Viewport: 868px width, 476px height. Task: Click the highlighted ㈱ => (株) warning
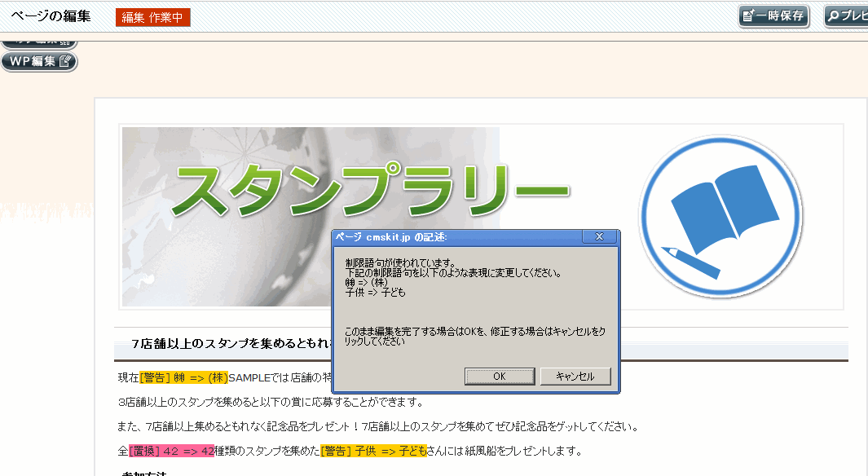click(x=183, y=377)
